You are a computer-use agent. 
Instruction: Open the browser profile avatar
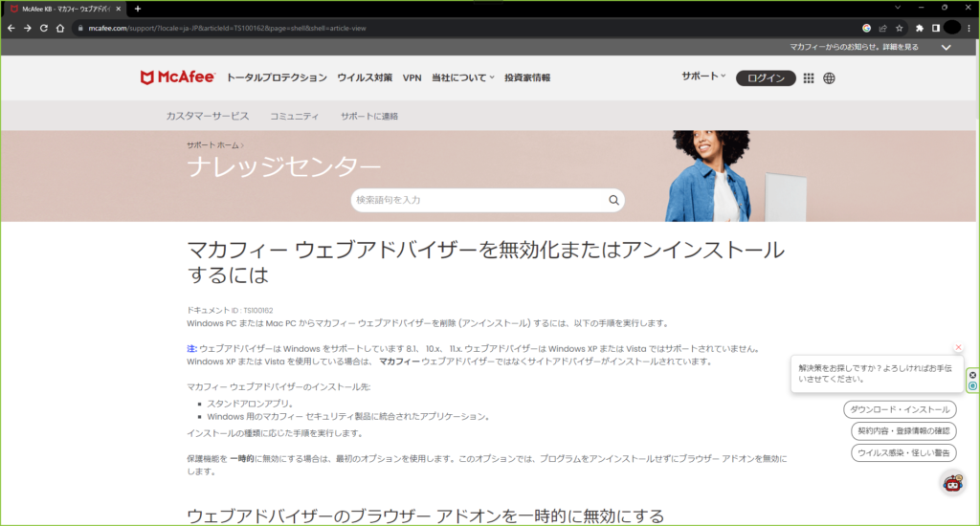click(952, 28)
